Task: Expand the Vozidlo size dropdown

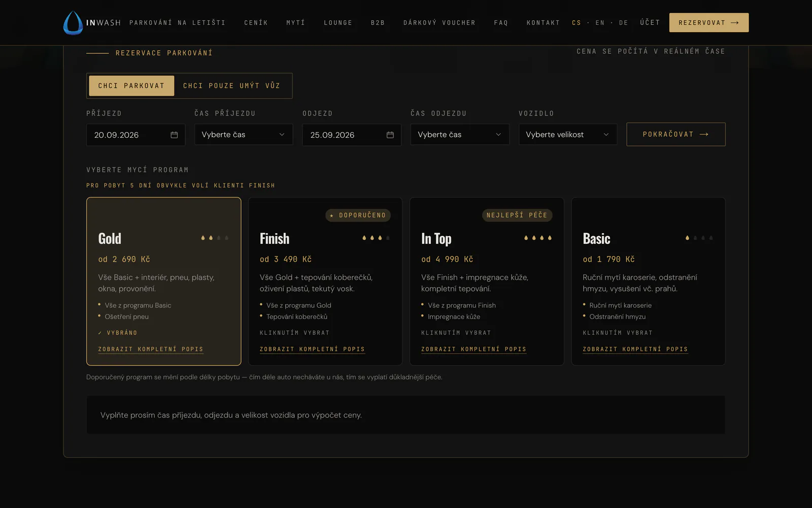Action: pyautogui.click(x=568, y=135)
